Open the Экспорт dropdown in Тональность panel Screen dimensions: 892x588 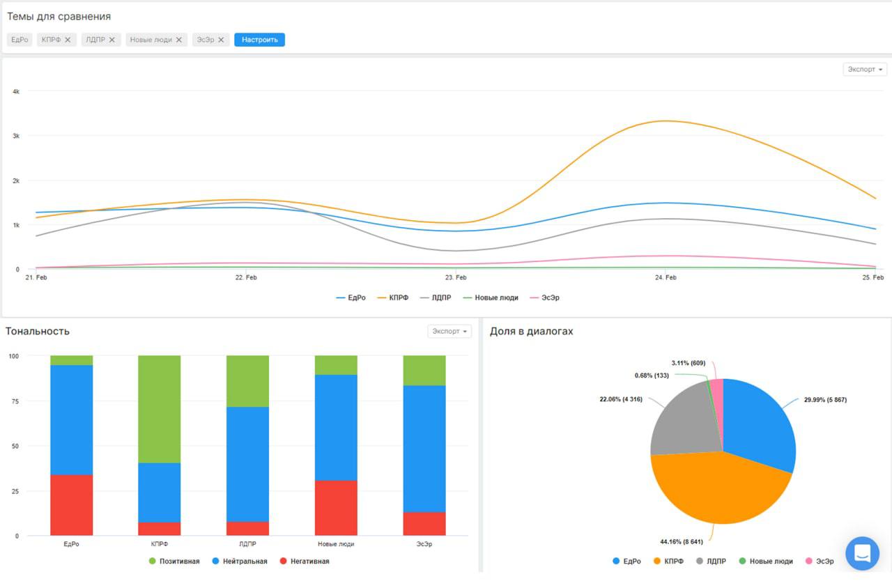(x=449, y=331)
